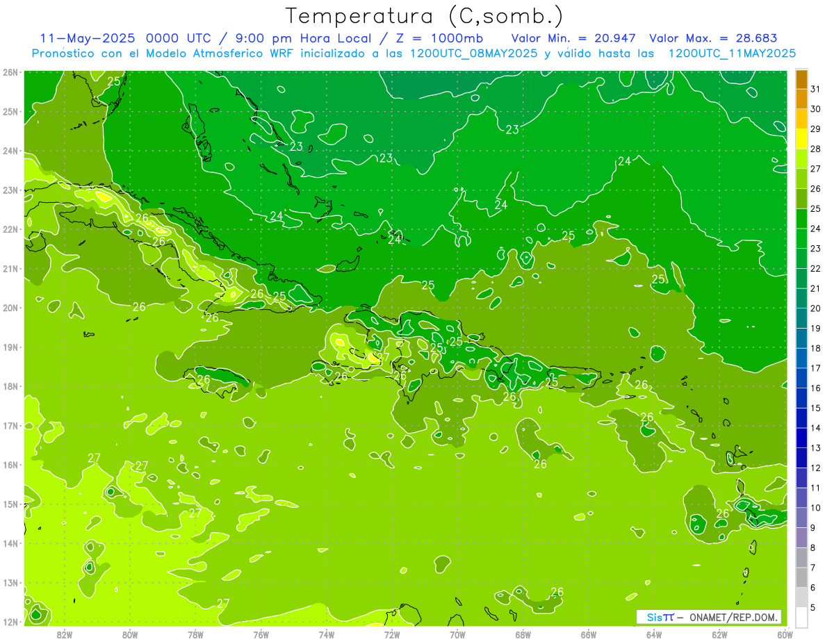Click the '14N' latitude axis label

pos(11,543)
